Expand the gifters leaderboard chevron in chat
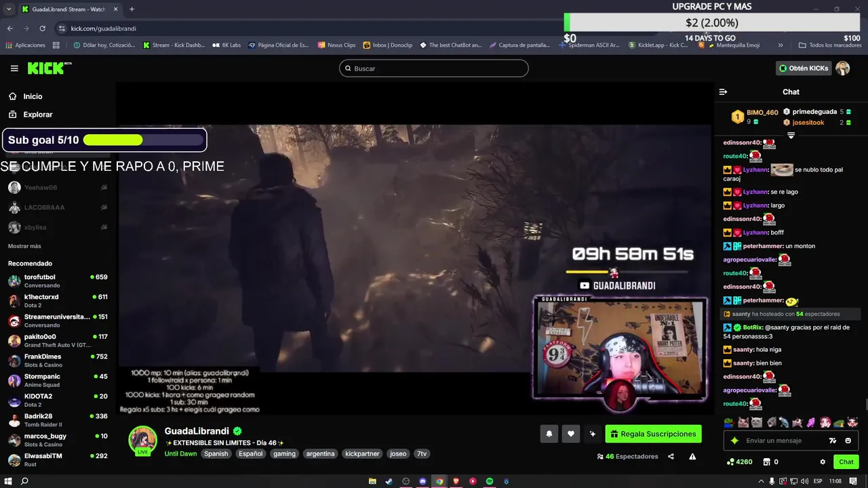Viewport: 868px width, 488px height. coord(791,136)
